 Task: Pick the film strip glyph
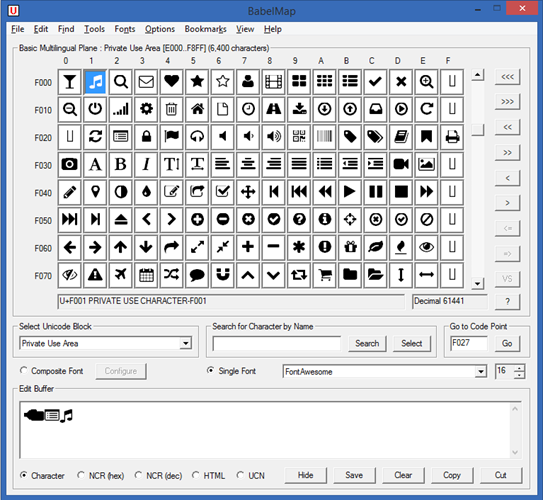pos(274,82)
